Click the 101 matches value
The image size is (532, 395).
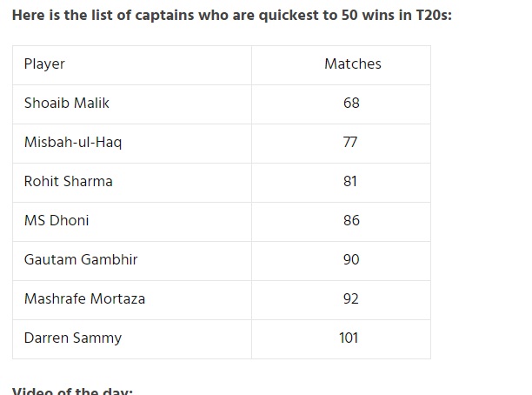(349, 338)
